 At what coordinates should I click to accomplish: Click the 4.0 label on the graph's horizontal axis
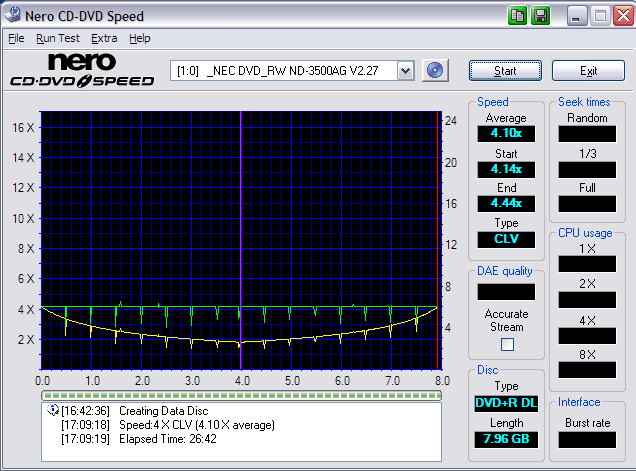coord(242,381)
